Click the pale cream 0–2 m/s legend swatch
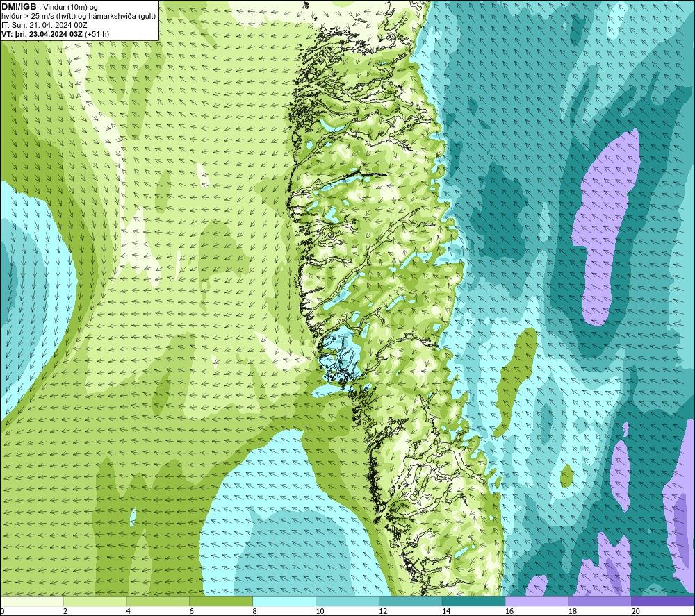695x616 pixels. 32,601
